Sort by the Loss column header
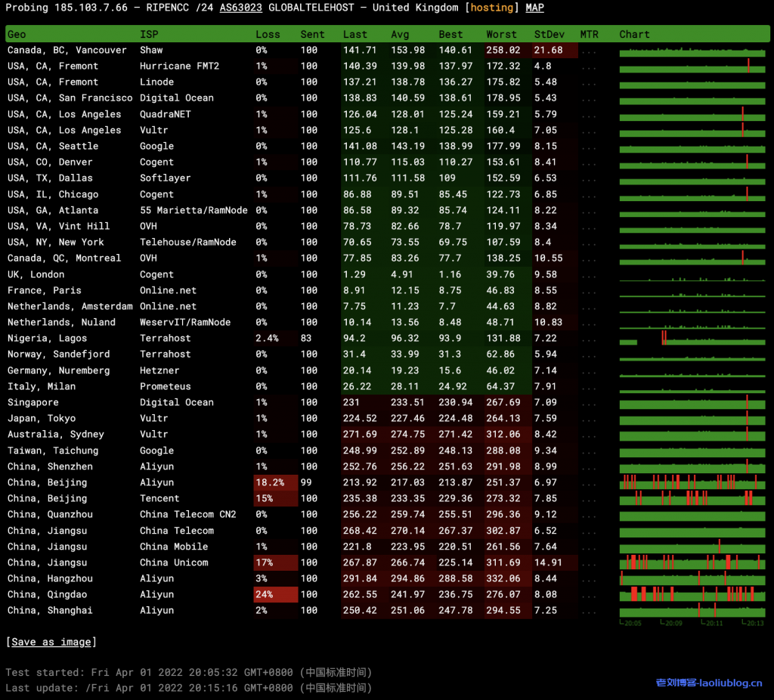The image size is (774, 700). point(268,34)
